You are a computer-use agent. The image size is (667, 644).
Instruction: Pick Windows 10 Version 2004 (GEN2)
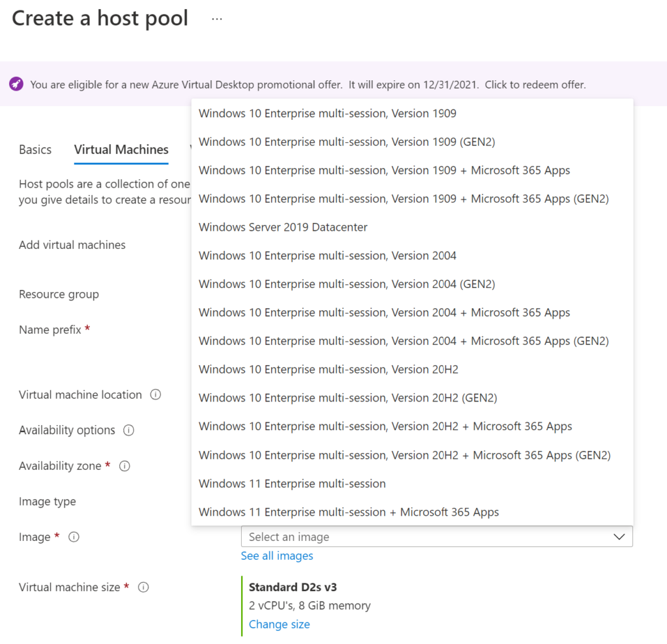tap(412, 284)
